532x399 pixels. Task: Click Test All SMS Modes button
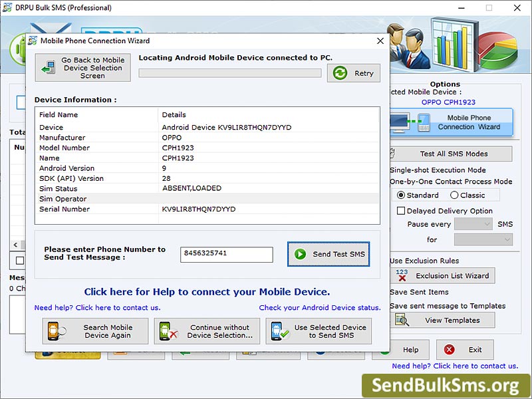tap(451, 154)
